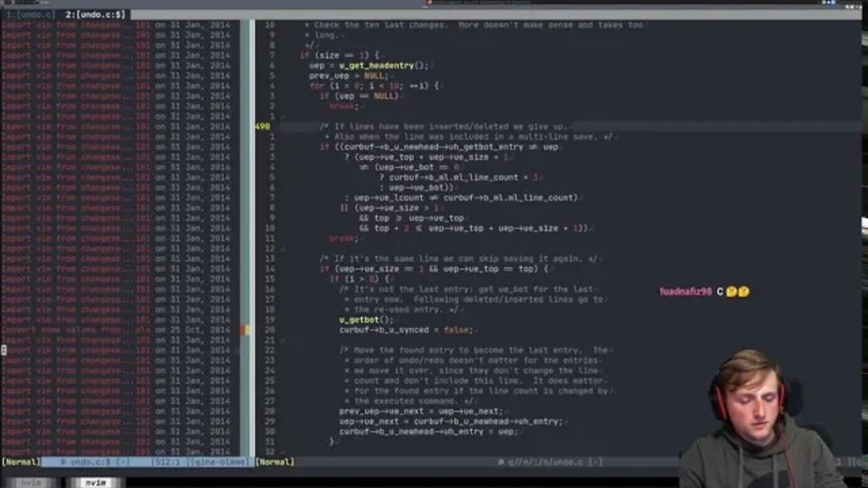The width and height of the screenshot is (868, 488).
Task: Click 'curbuf->b_u_newhead->uh_entry = uep;' line
Action: point(429,431)
